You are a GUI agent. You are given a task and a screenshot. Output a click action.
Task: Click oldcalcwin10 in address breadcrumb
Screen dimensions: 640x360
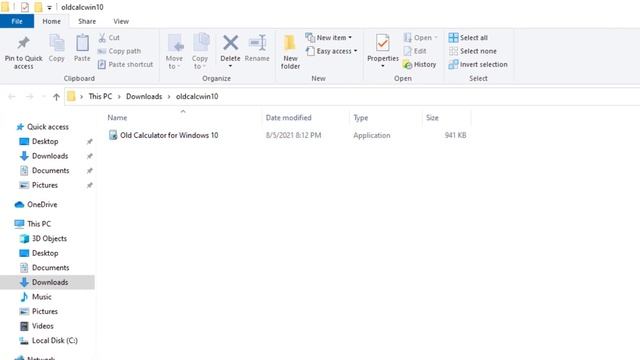click(x=197, y=96)
